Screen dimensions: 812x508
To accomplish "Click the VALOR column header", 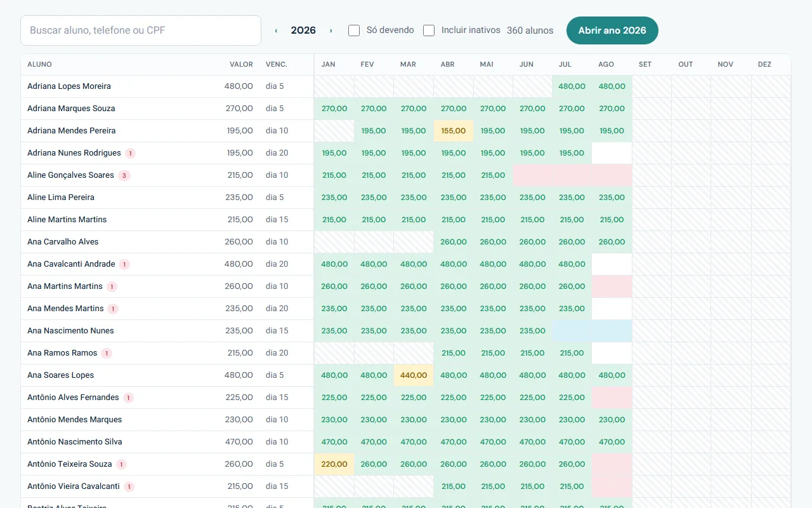I will (x=241, y=64).
